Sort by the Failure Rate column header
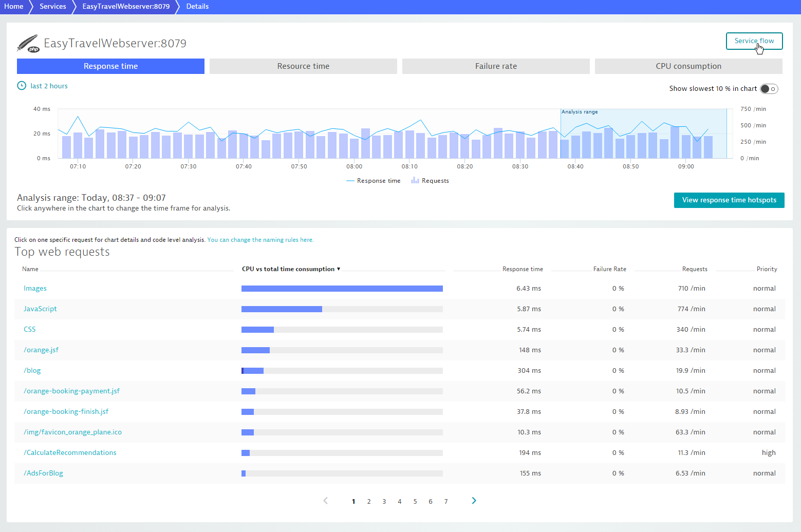This screenshot has width=801, height=532. click(x=610, y=269)
